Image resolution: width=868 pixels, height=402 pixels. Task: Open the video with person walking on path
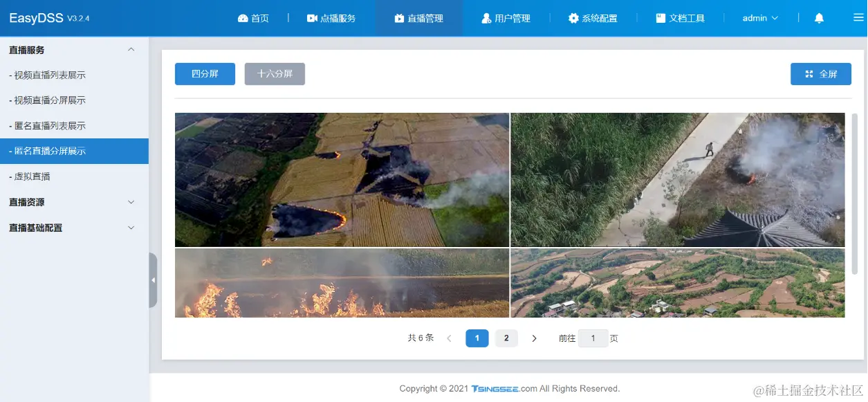[678, 180]
